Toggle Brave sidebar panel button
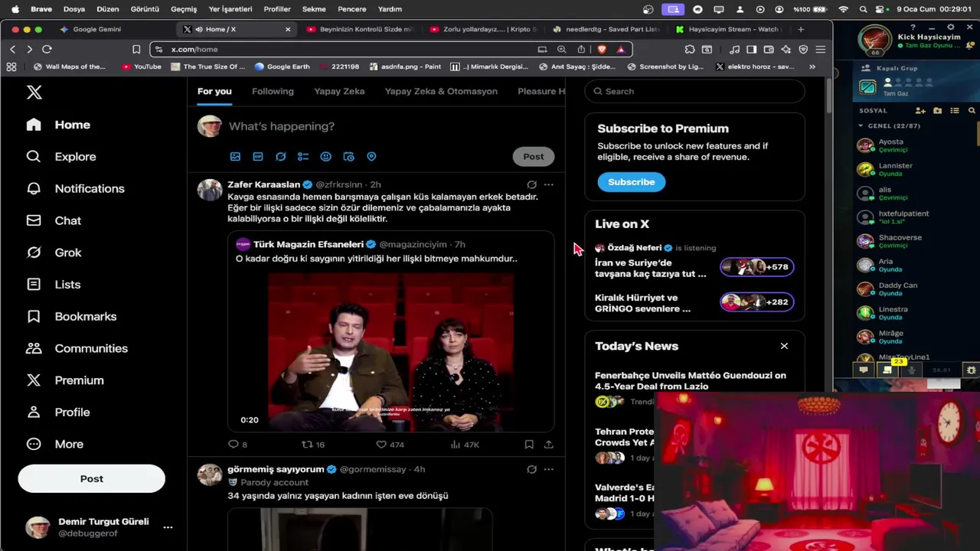Image resolution: width=980 pixels, height=551 pixels. coord(751,49)
